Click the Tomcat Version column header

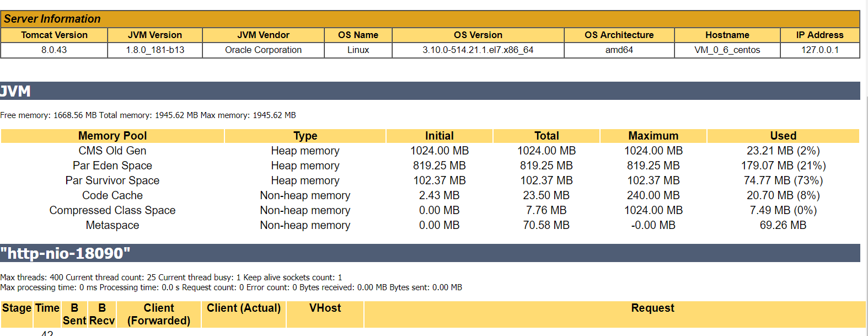54,35
